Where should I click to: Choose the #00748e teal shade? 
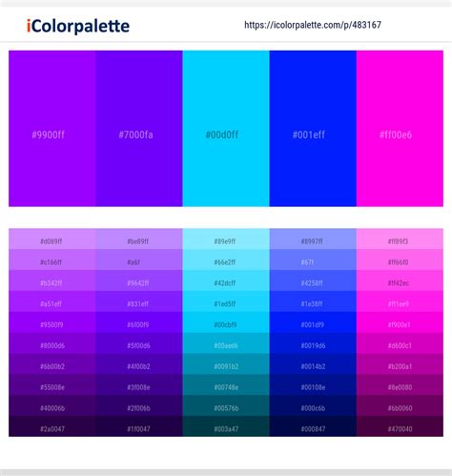(x=226, y=384)
